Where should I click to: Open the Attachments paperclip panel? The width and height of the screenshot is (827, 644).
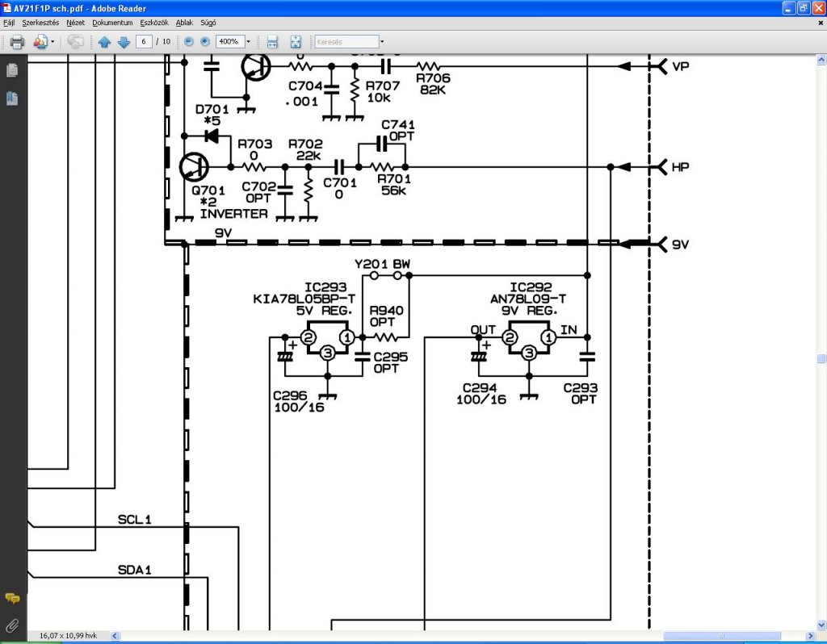[12, 626]
